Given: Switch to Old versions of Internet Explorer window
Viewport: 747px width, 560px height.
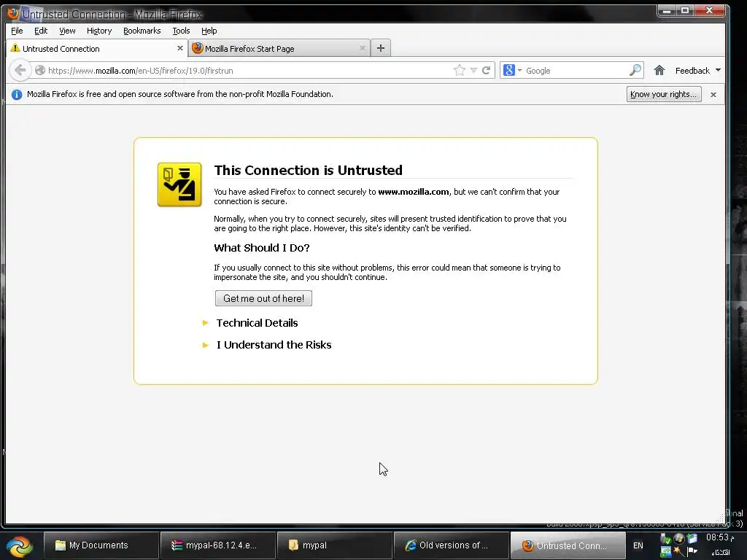Looking at the screenshot, I should 451,545.
